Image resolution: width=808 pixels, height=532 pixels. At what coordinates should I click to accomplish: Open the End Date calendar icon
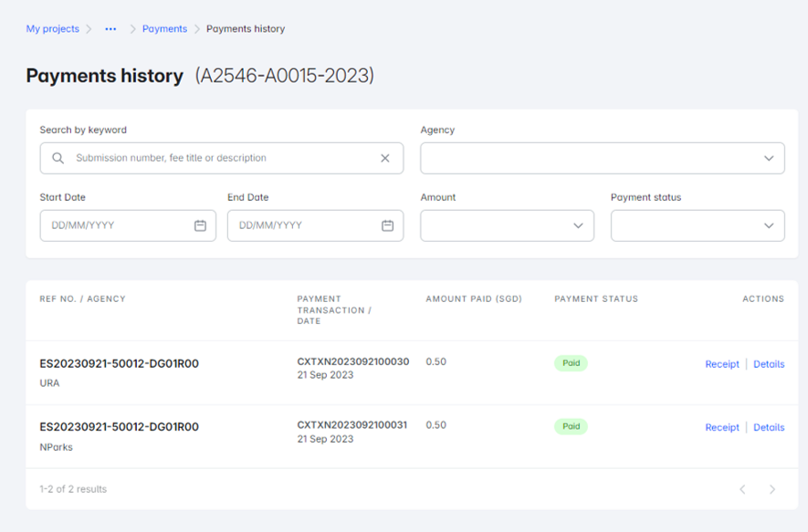387,225
